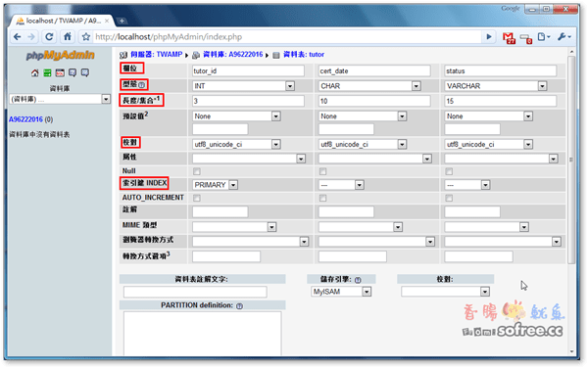Select the localhost / TWAMP browser tab

pyautogui.click(x=62, y=21)
